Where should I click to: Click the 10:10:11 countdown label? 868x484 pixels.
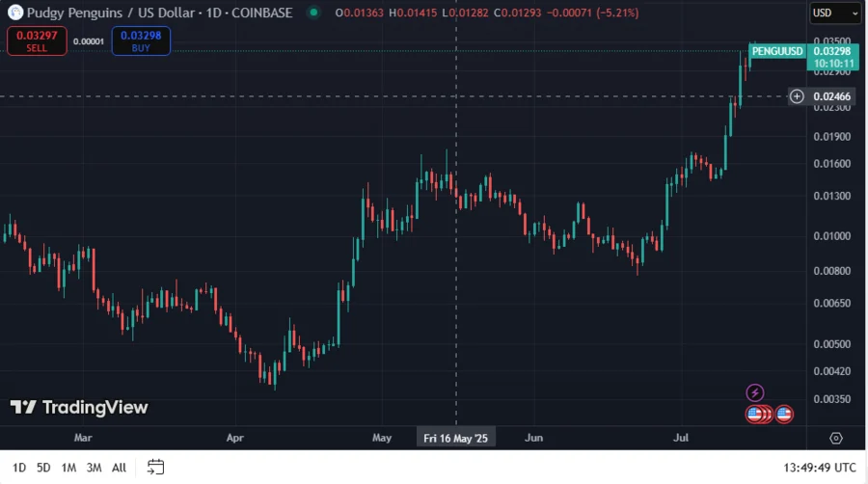point(833,64)
